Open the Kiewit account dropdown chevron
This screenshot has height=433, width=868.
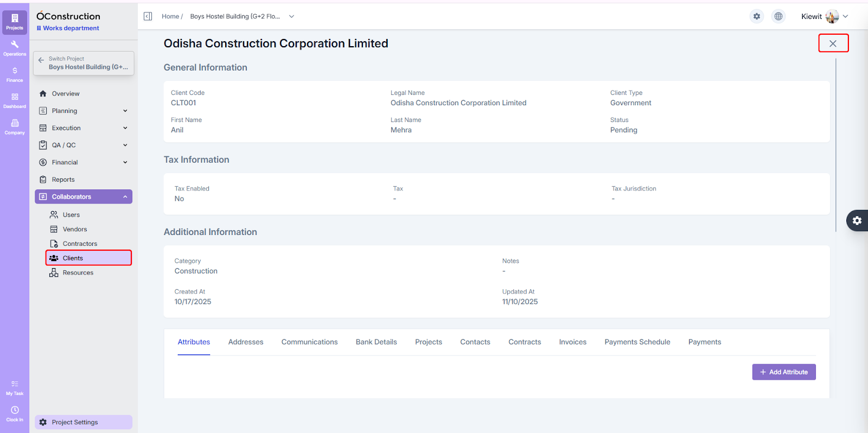pyautogui.click(x=845, y=16)
